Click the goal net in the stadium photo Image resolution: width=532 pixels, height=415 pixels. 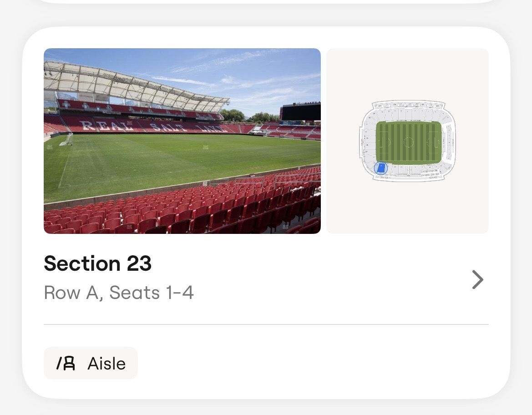[x=66, y=139]
